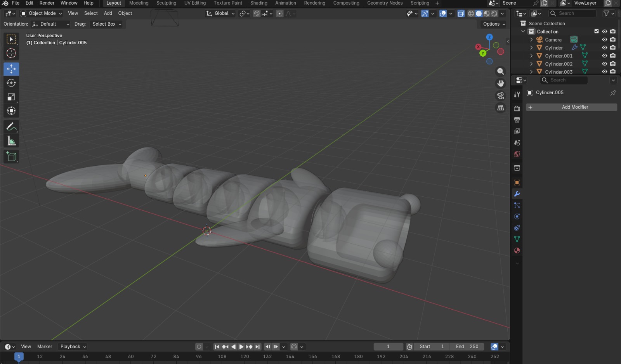The width and height of the screenshot is (621, 364).
Task: Open the Particles properties tab
Action: coord(517,205)
